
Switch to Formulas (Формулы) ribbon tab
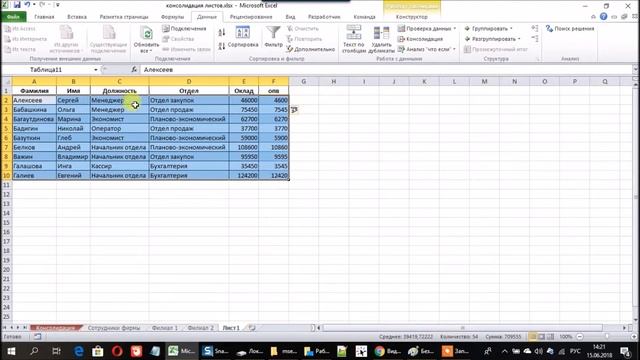pyautogui.click(x=173, y=17)
